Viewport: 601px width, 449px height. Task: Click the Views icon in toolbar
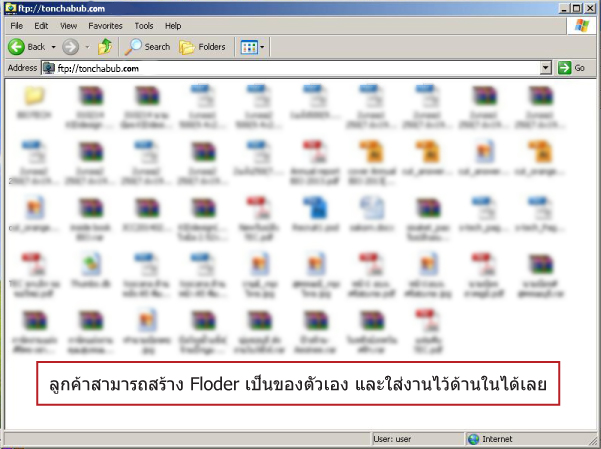pyautogui.click(x=247, y=47)
